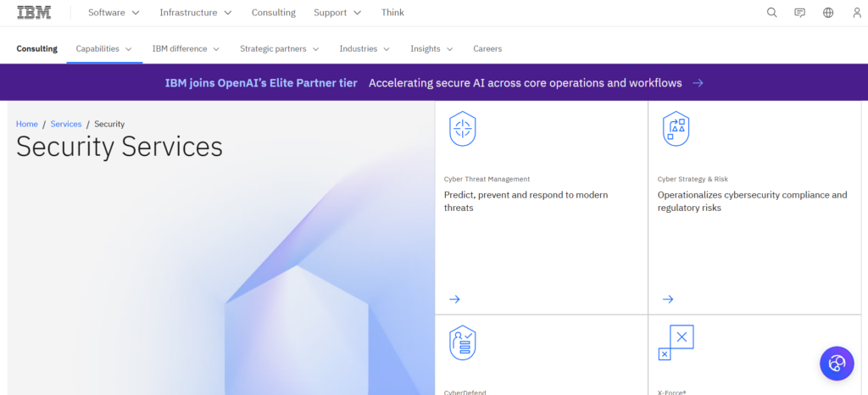Viewport: 868px width, 395px height.
Task: Go to the Think link in header
Action: pyautogui.click(x=393, y=13)
